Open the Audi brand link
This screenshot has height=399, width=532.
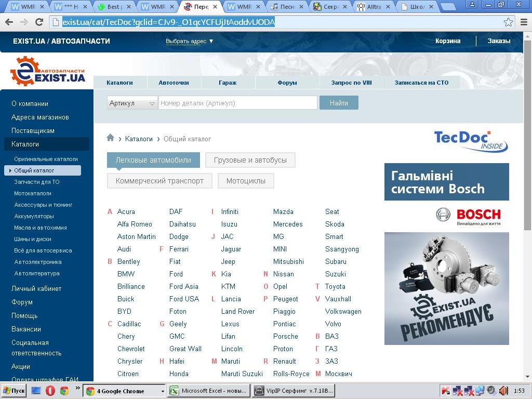tap(124, 249)
